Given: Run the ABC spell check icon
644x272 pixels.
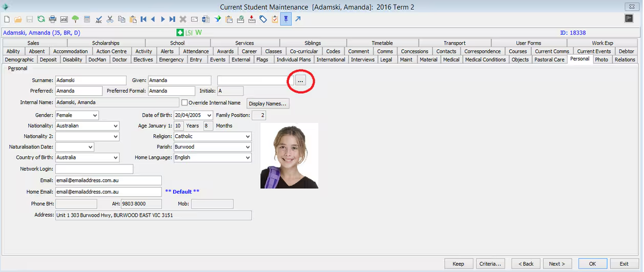Looking at the screenshot, I should 99,19.
